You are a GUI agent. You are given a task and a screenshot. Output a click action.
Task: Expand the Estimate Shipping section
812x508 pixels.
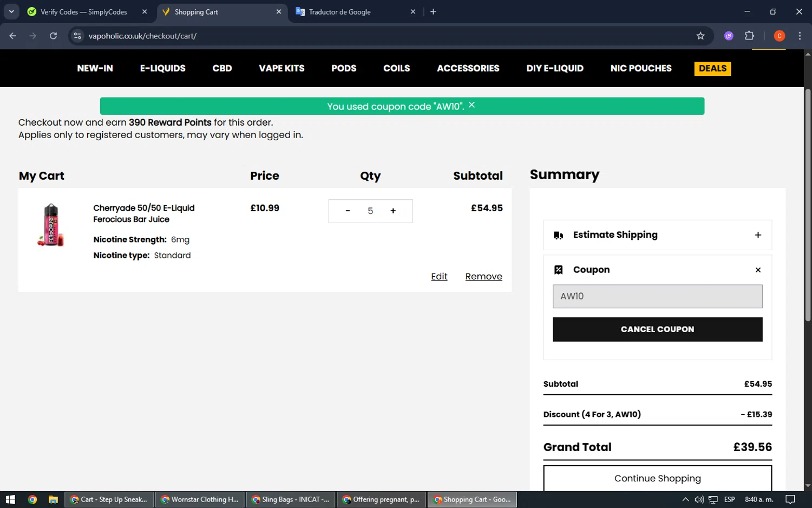758,235
